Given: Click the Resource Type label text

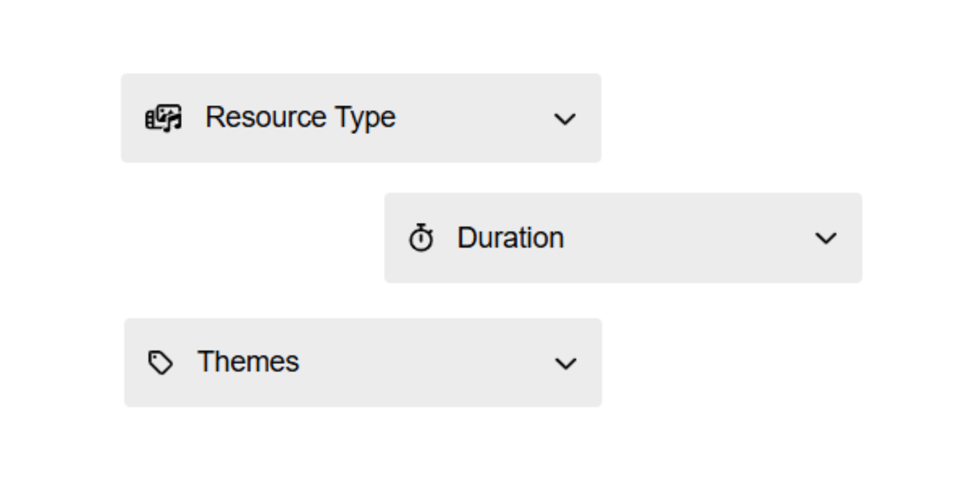Looking at the screenshot, I should pyautogui.click(x=301, y=117).
